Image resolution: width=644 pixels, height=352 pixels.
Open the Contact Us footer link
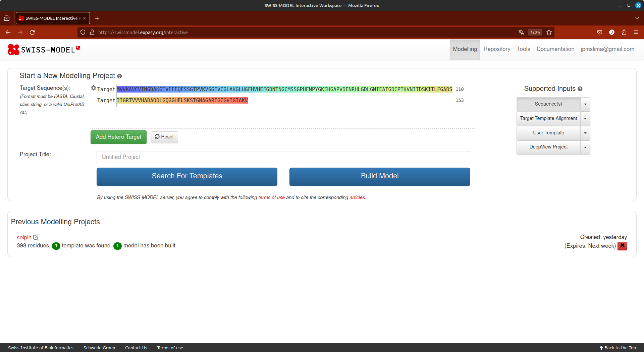(136, 348)
